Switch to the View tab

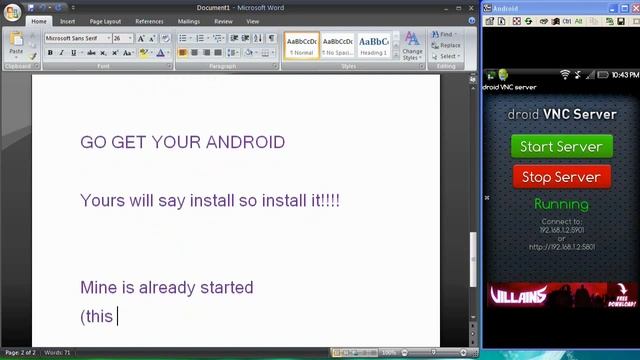coord(253,21)
